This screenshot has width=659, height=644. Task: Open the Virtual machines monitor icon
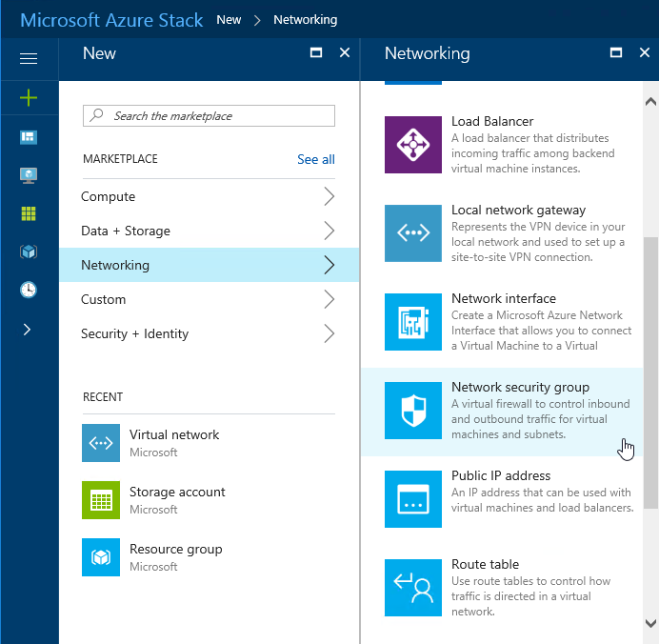pyautogui.click(x=29, y=175)
